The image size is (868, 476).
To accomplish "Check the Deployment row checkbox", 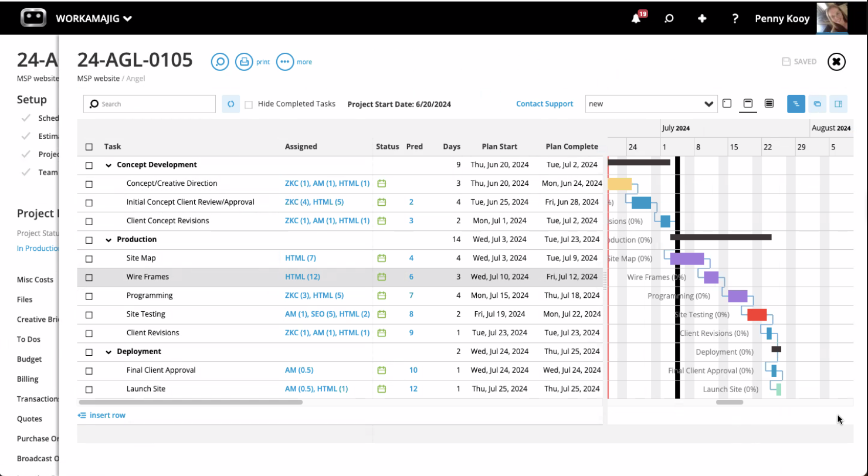I will (x=89, y=352).
